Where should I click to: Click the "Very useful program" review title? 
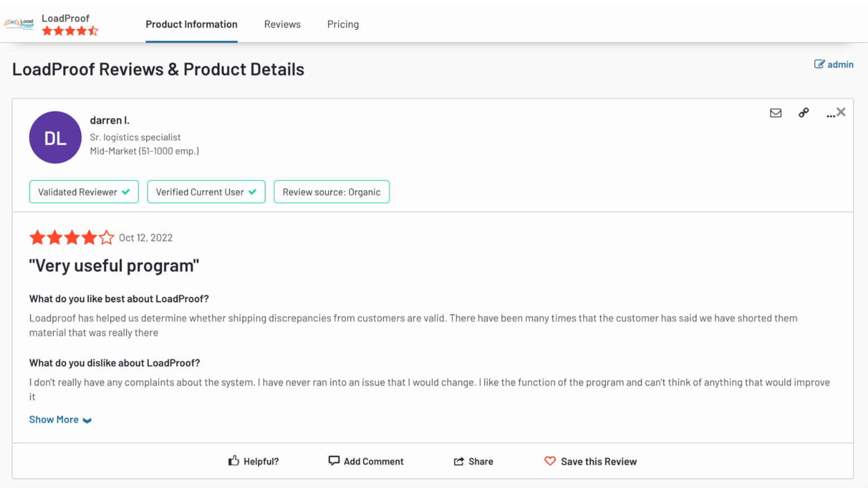(x=114, y=265)
